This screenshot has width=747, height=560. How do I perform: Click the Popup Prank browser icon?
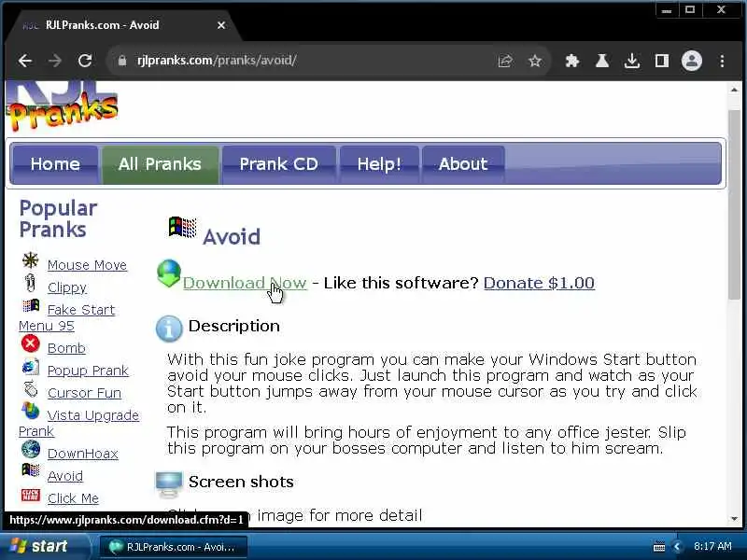tap(31, 366)
